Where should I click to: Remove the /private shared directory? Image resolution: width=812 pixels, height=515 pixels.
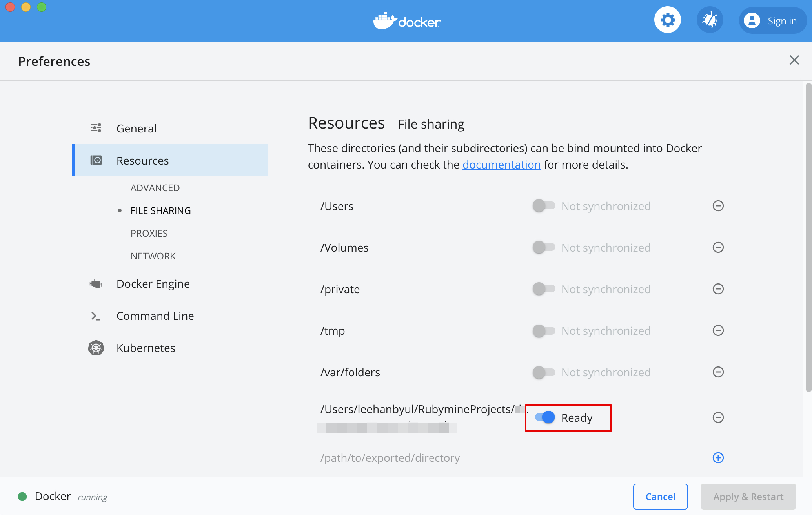click(x=718, y=289)
